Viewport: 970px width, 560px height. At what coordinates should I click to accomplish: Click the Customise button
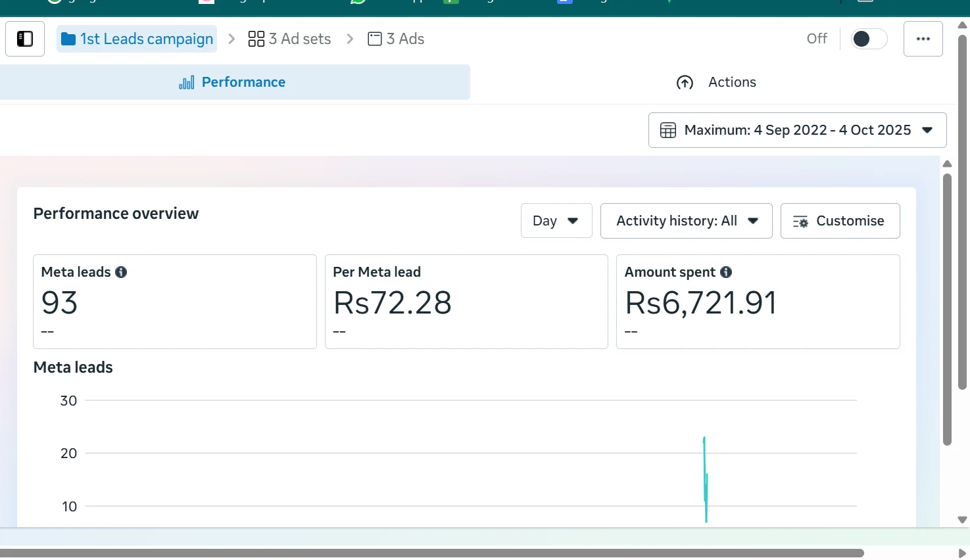click(x=840, y=221)
